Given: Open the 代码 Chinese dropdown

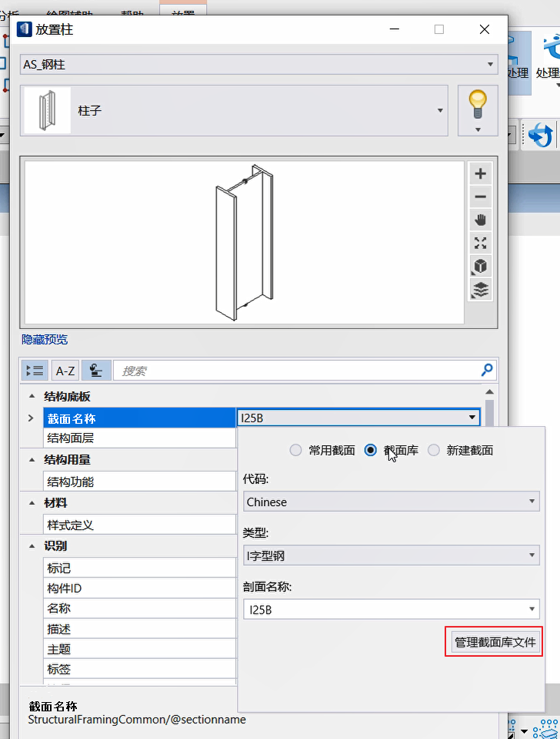Looking at the screenshot, I should (392, 501).
